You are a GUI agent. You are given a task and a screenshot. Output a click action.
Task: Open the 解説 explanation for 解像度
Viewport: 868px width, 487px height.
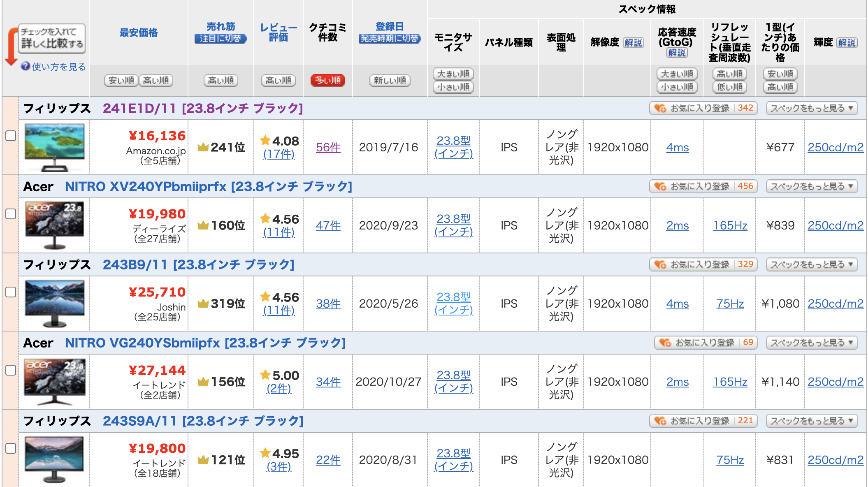[634, 43]
